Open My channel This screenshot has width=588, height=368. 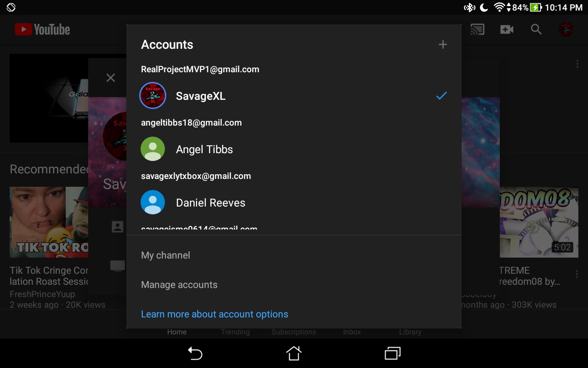coord(294,255)
